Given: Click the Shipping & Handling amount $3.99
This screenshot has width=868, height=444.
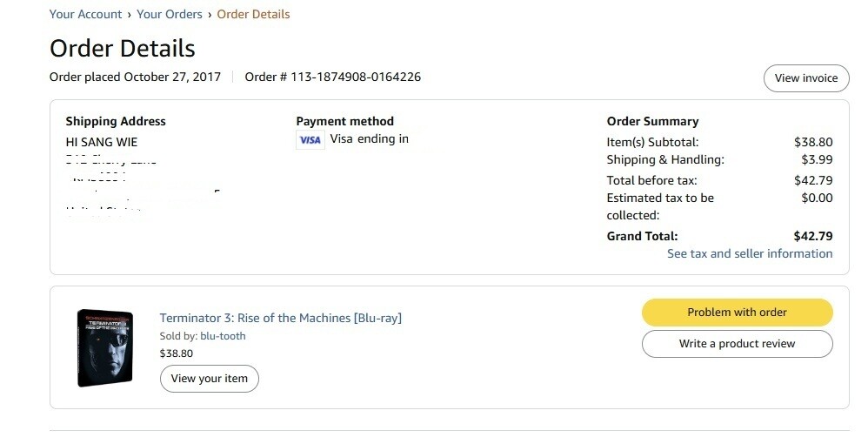Looking at the screenshot, I should tap(817, 159).
